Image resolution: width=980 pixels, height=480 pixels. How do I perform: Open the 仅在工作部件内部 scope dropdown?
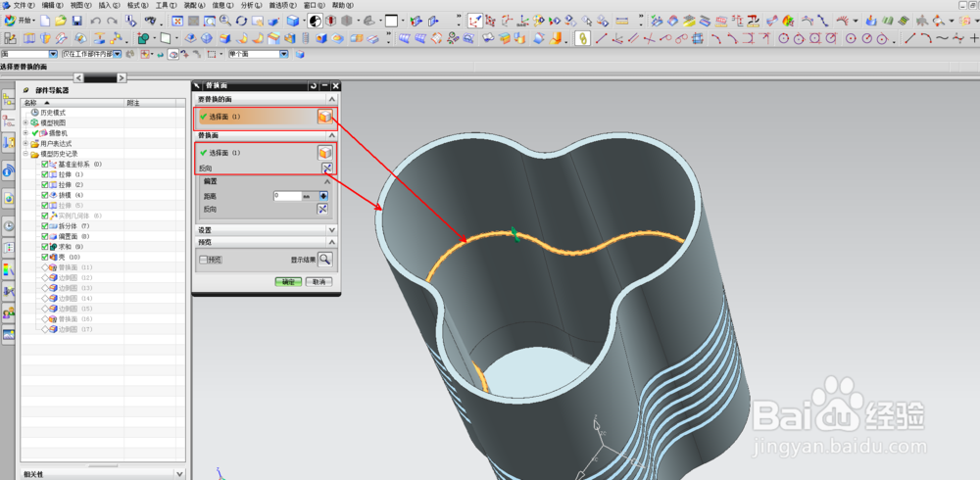[117, 55]
